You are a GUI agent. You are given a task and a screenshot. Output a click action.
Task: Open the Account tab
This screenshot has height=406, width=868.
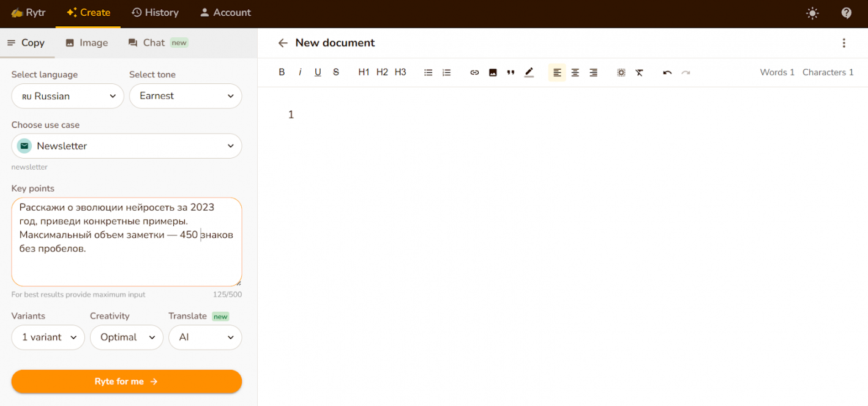point(225,12)
